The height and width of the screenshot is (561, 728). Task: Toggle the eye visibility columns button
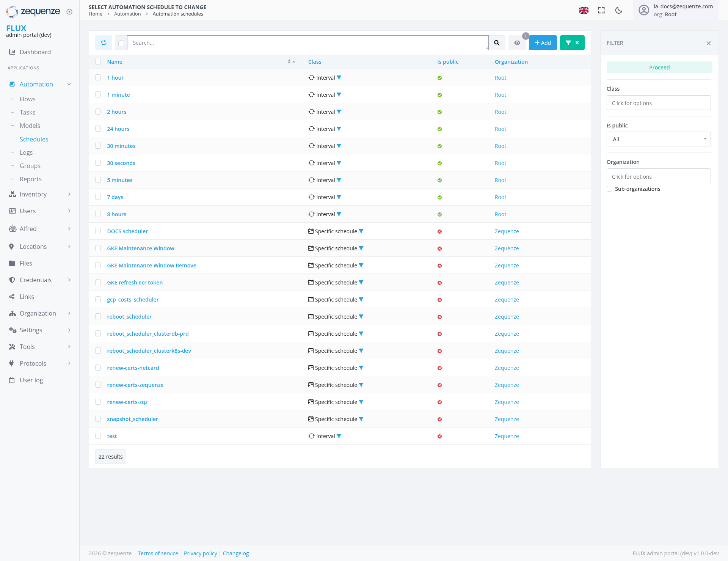(x=517, y=43)
